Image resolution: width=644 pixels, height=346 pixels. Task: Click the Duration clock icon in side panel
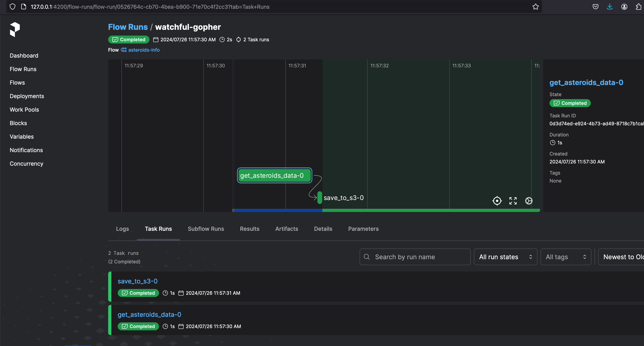tap(553, 143)
